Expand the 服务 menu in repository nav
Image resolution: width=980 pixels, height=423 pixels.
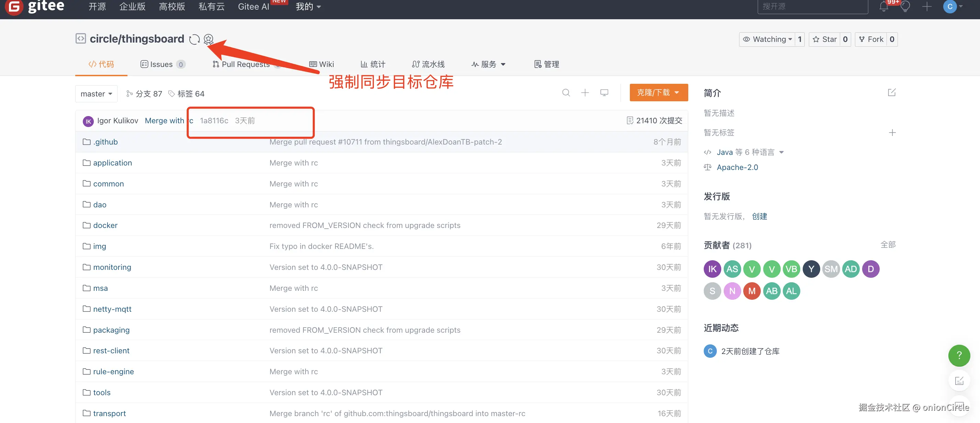489,64
